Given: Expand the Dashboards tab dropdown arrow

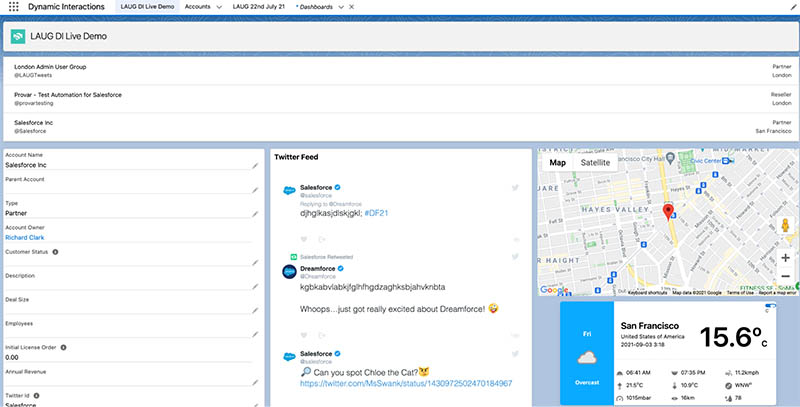Looking at the screenshot, I should tap(341, 7).
